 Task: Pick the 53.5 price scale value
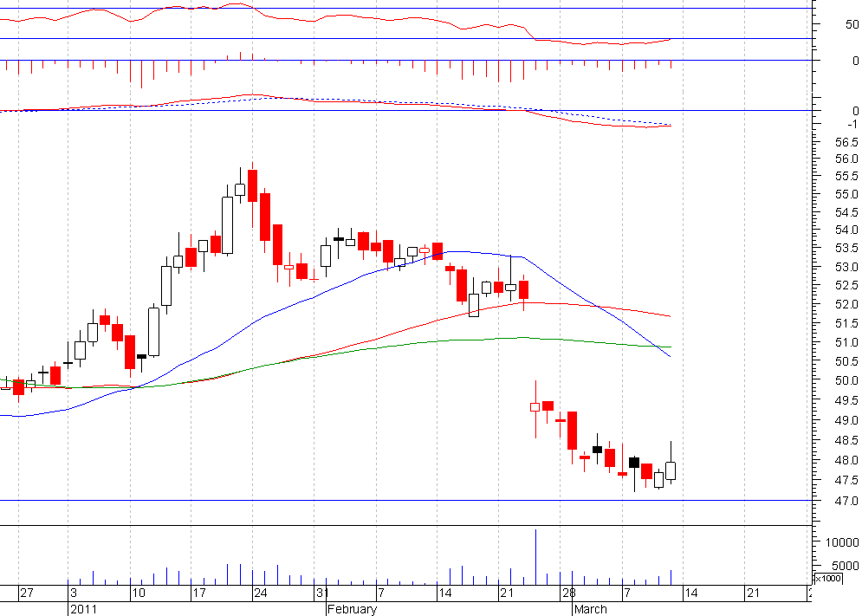(846, 249)
